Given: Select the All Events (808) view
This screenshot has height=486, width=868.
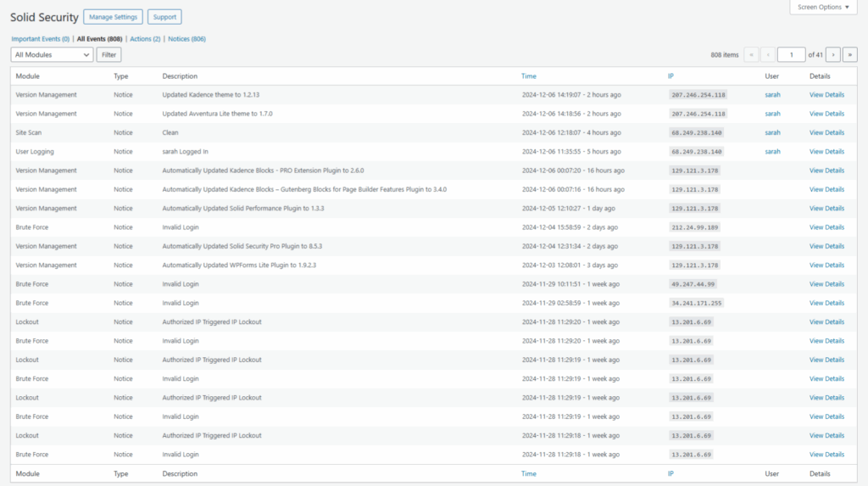Looking at the screenshot, I should 99,39.
